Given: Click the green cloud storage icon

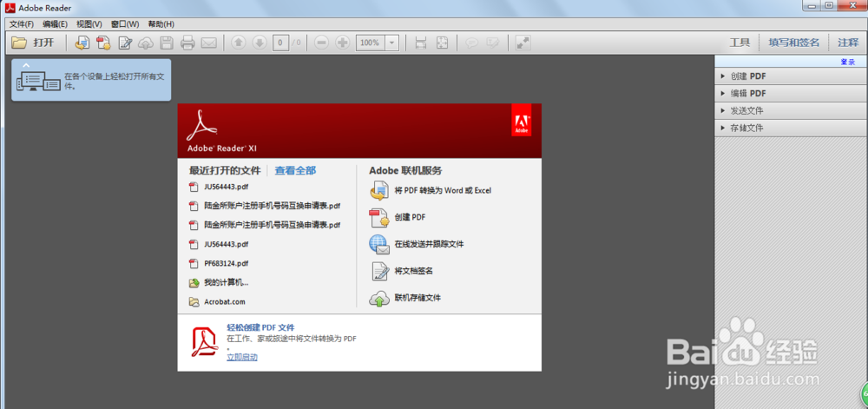Looking at the screenshot, I should tap(379, 299).
